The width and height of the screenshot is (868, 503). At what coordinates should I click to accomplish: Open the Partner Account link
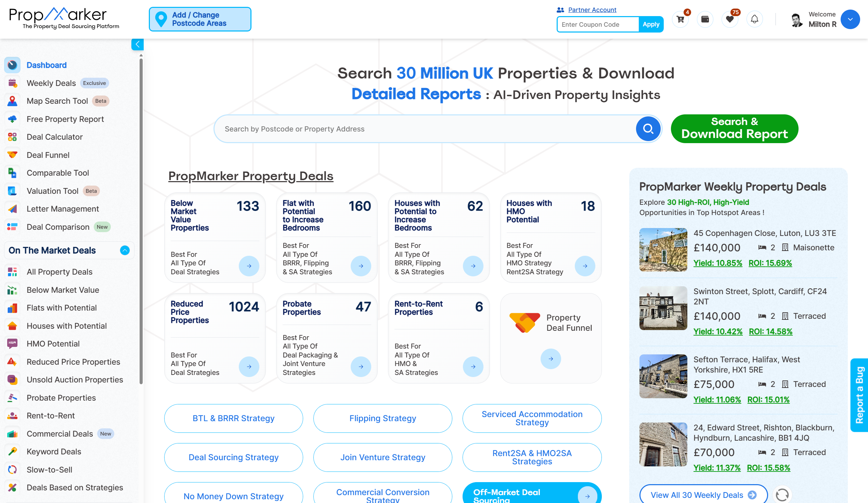(592, 10)
